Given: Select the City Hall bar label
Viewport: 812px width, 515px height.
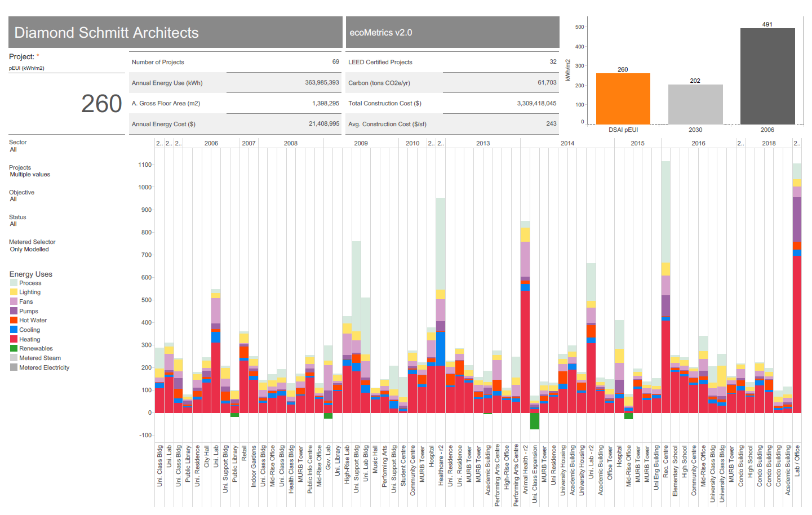Looking at the screenshot, I should pyautogui.click(x=206, y=456).
